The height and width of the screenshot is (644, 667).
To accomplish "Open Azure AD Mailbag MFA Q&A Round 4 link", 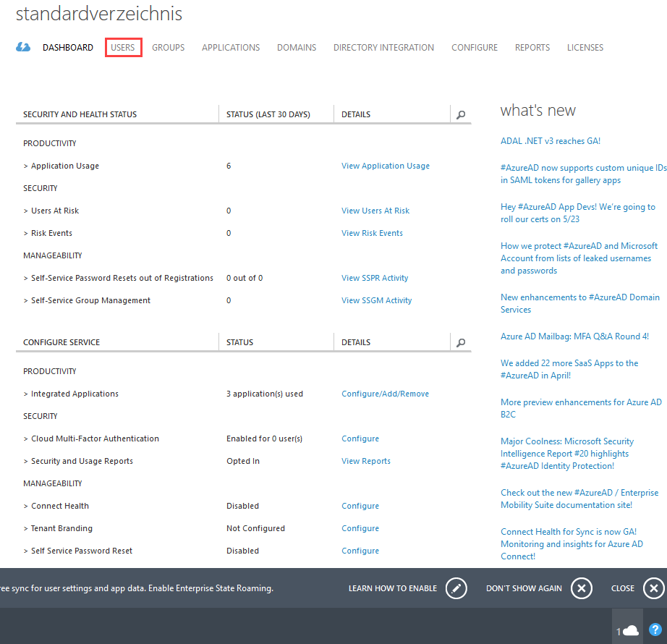I will click(x=574, y=336).
